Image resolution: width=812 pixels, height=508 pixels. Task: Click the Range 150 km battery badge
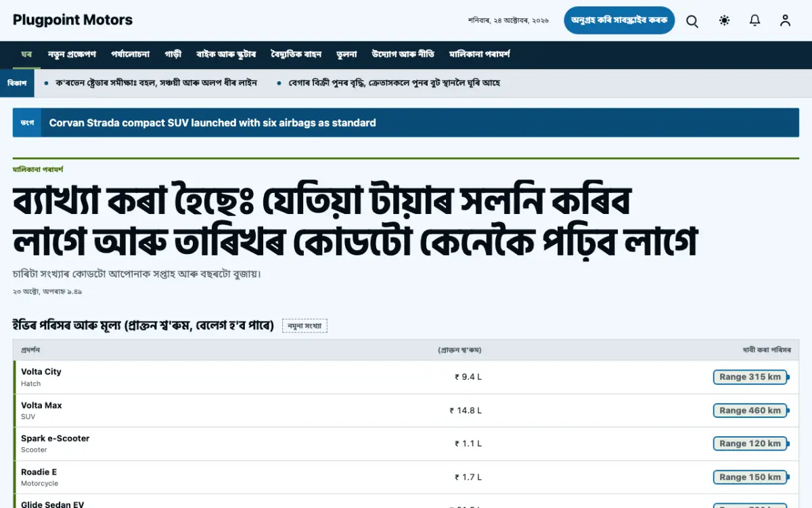[x=750, y=477]
